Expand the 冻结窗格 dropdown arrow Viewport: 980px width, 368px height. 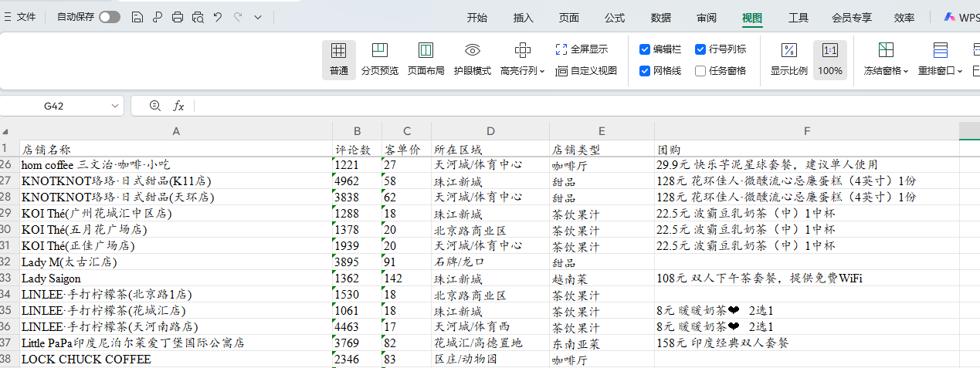tap(906, 71)
